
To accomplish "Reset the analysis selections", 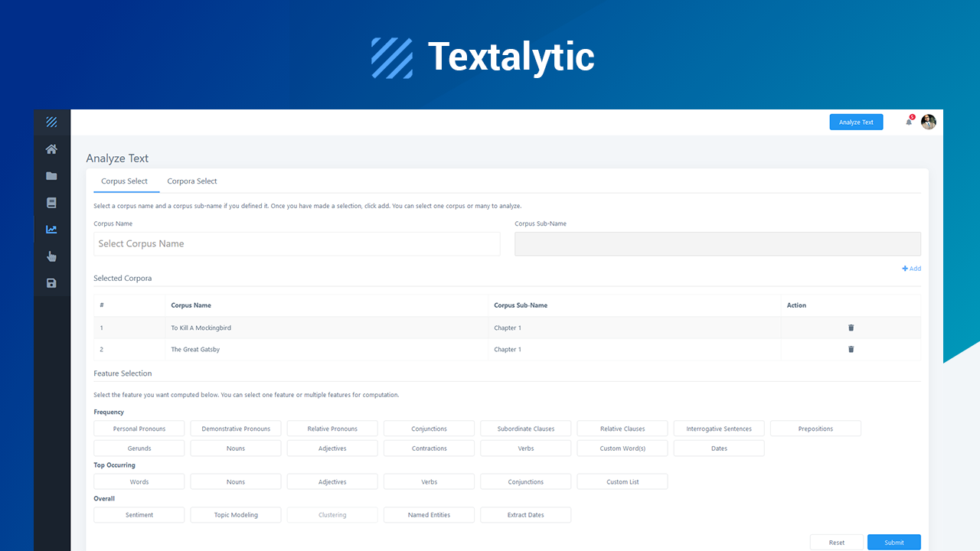I will tap(836, 542).
